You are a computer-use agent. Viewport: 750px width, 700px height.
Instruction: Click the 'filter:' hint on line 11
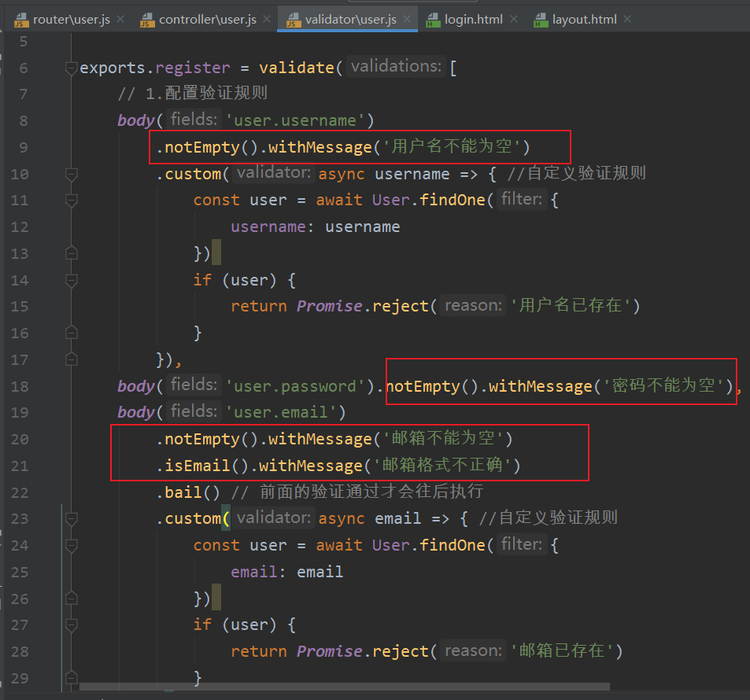521,198
